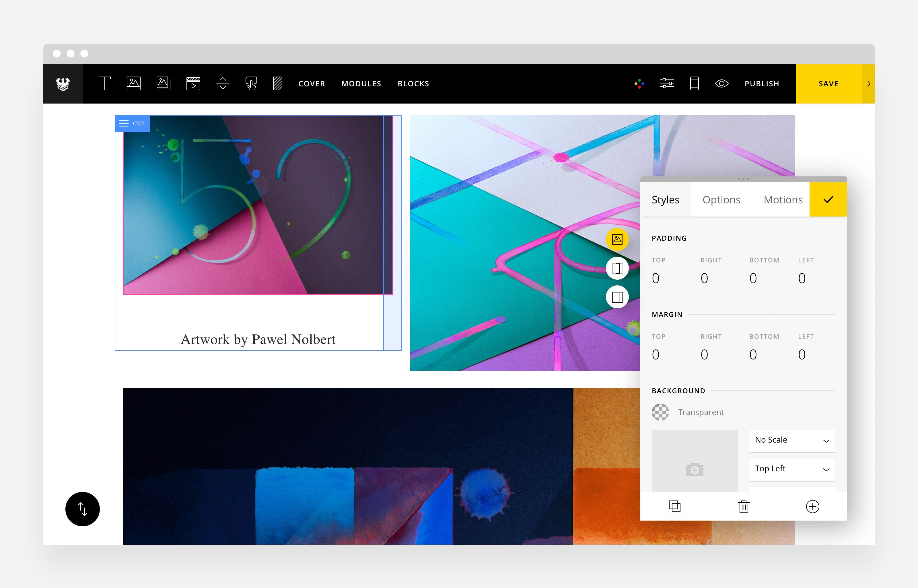The width and height of the screenshot is (918, 588).
Task: Open the Top Left position dropdown
Action: point(792,469)
